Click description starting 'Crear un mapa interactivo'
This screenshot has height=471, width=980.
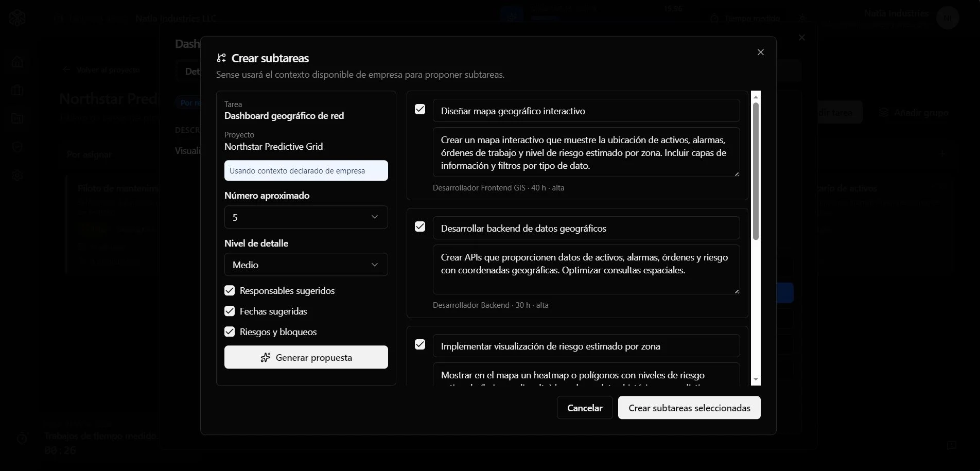(x=586, y=152)
